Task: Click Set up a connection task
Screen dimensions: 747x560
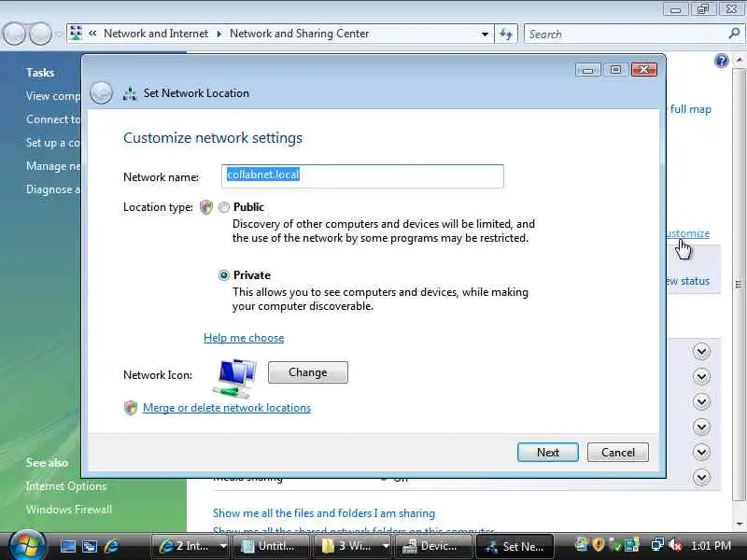Action: [53, 143]
